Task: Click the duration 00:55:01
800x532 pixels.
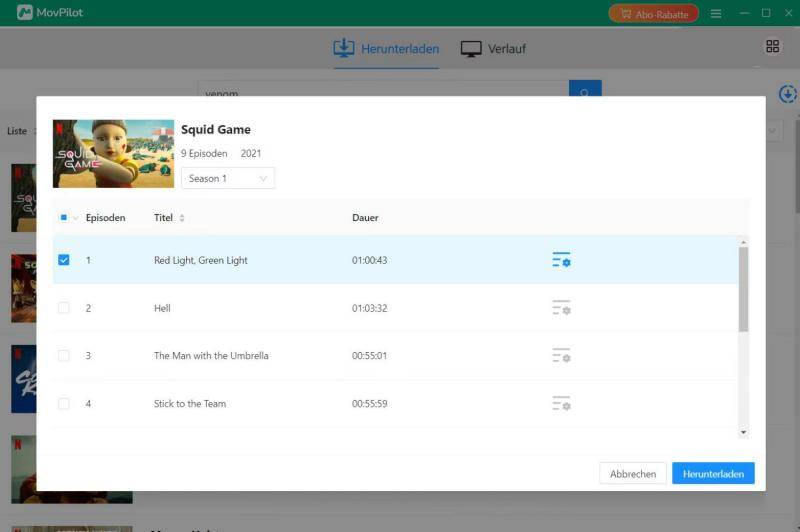Action: pos(369,356)
